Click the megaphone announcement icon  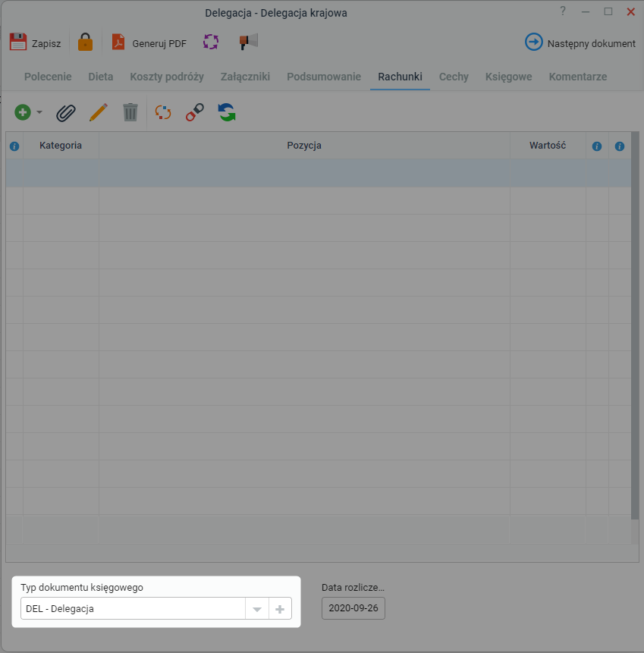pyautogui.click(x=249, y=42)
